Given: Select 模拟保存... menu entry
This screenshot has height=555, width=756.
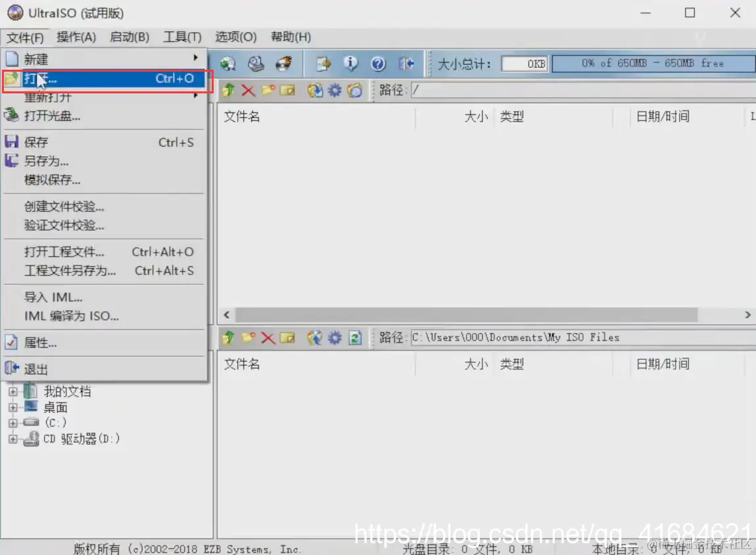Looking at the screenshot, I should click(104, 180).
